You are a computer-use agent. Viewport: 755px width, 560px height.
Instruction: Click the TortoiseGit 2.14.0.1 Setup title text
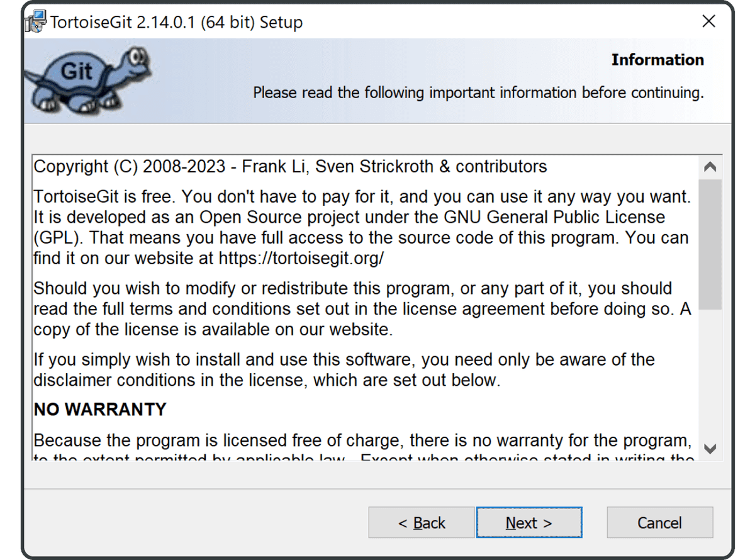176,22
